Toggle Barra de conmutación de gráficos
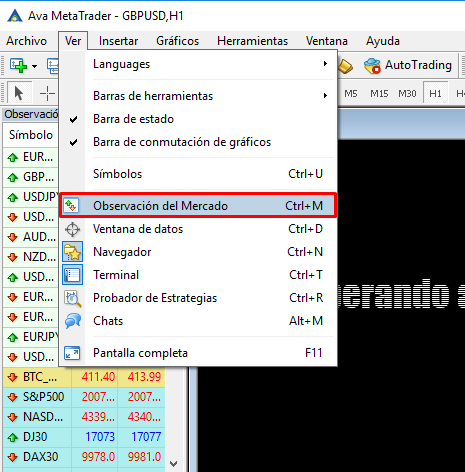 tap(198, 142)
